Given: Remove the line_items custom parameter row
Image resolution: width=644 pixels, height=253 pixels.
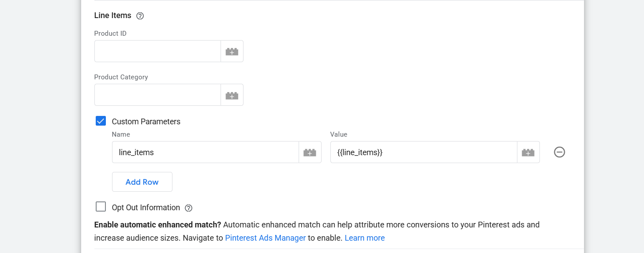Looking at the screenshot, I should pos(559,152).
